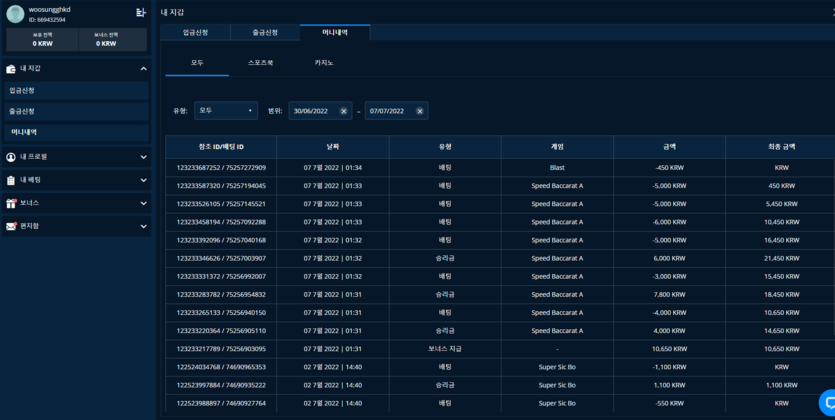Click the clipboard icon beside 내 베팅
Viewport: 835px width, 420px height.
coord(11,180)
